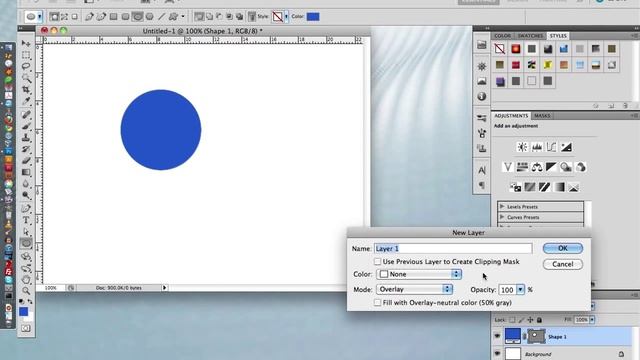
Task: Switch to the Adjustments tab
Action: point(511,116)
